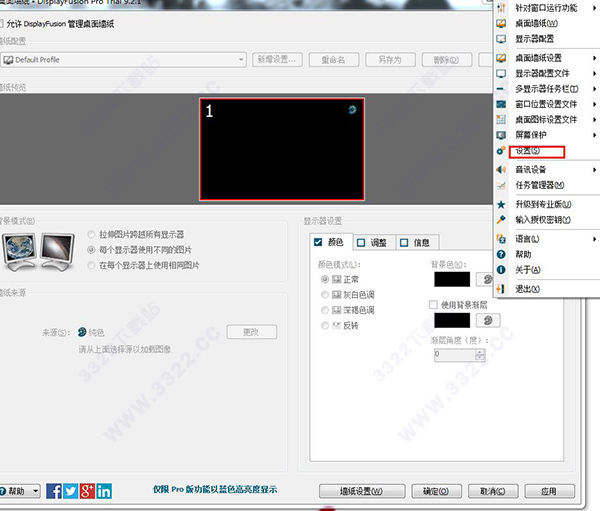Expand the 帮助 dropdown button at bottom left
Screen dimensions: 600x511
point(36,491)
